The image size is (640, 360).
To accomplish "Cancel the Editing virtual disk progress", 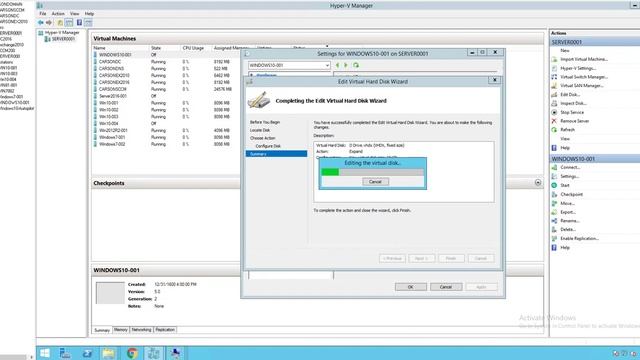I will click(x=375, y=182).
